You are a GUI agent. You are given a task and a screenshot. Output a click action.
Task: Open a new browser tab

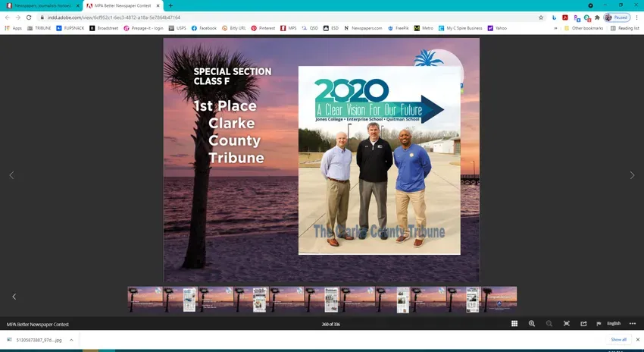(x=170, y=5)
